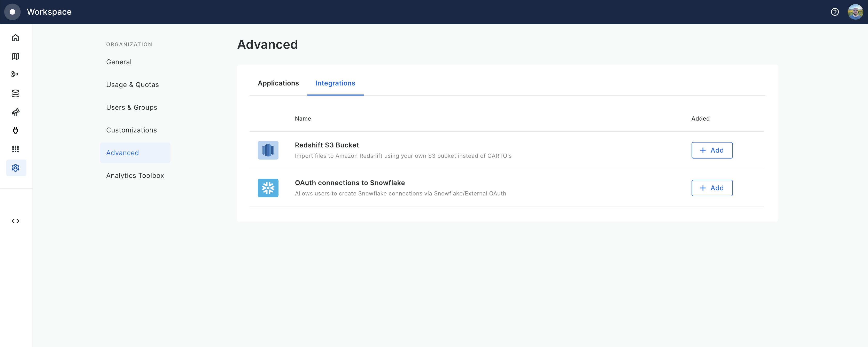Go to General organization settings
868x347 pixels.
[x=119, y=62]
